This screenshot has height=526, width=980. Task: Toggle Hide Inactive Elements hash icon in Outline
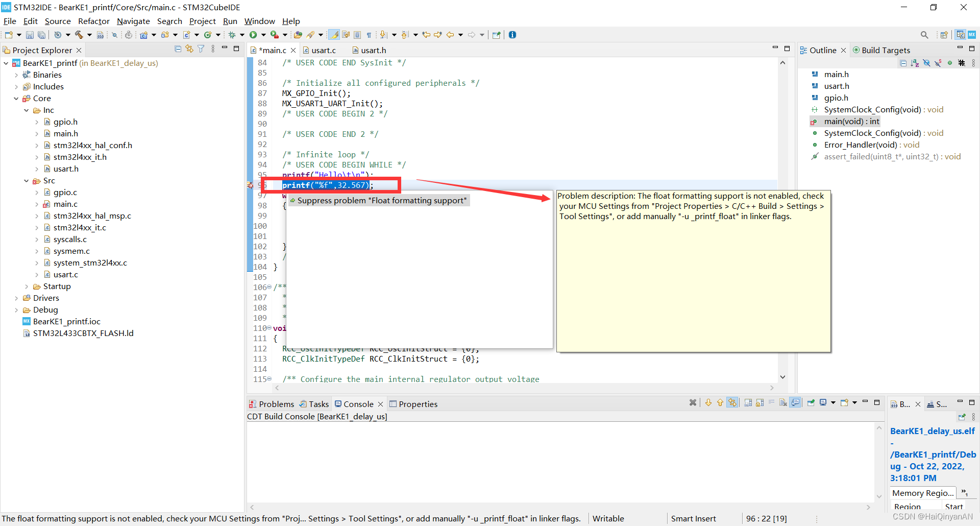coord(962,63)
